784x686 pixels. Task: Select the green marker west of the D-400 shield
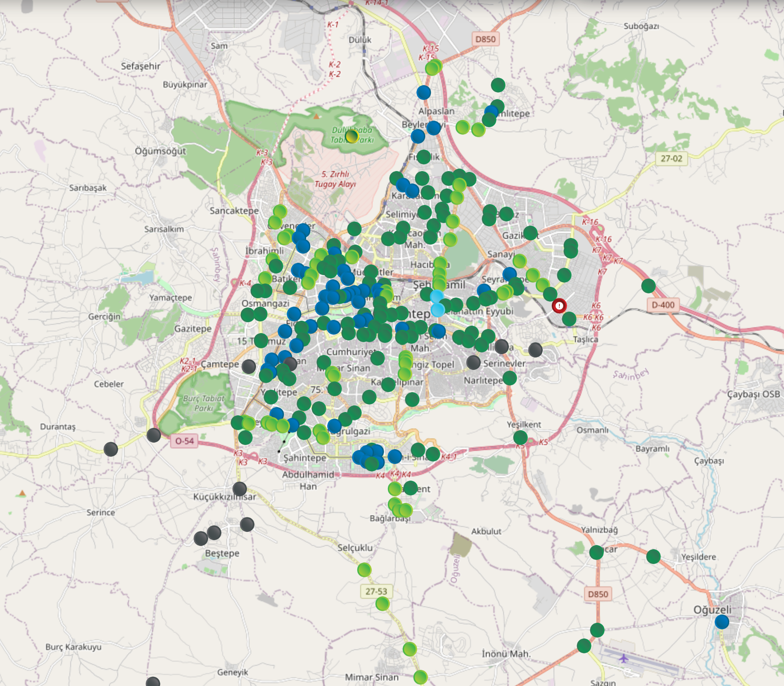coord(649,286)
